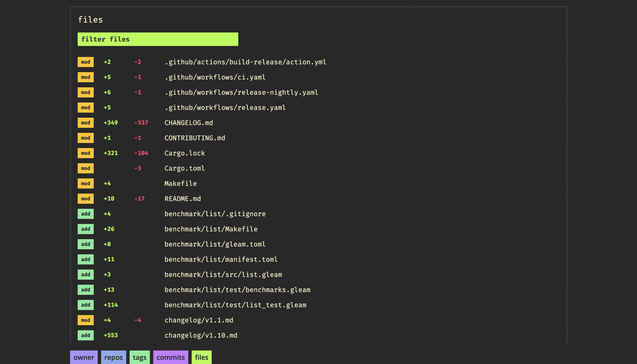Open .github/actions/build-release/action.yml file
637x364 pixels.
(245, 62)
